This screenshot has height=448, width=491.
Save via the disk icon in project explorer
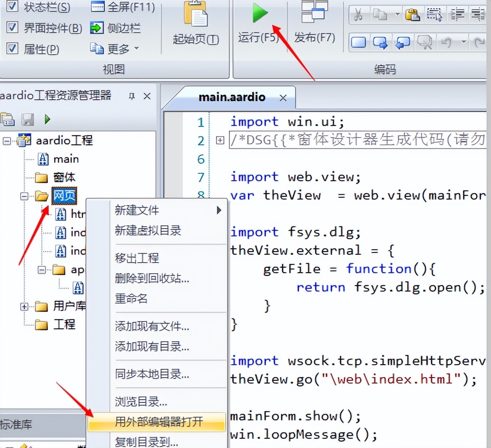pyautogui.click(x=28, y=119)
